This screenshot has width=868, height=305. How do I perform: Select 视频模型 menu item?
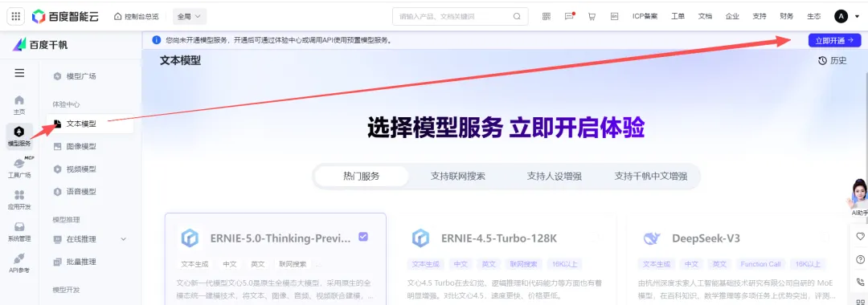pos(81,169)
